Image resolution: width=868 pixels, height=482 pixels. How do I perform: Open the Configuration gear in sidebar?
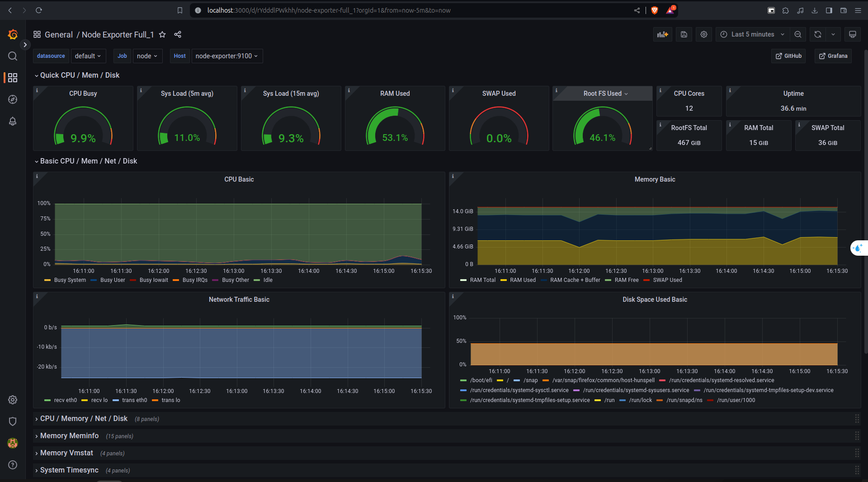point(13,400)
